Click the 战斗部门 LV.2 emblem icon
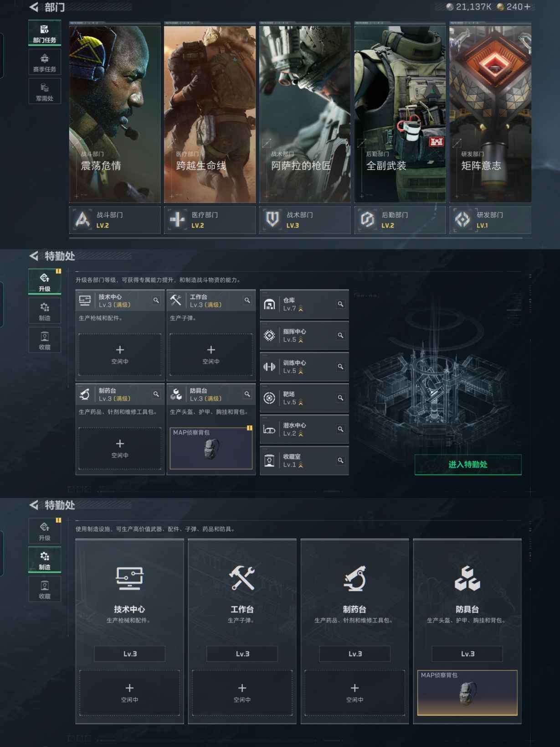The height and width of the screenshot is (747, 560). (x=82, y=220)
